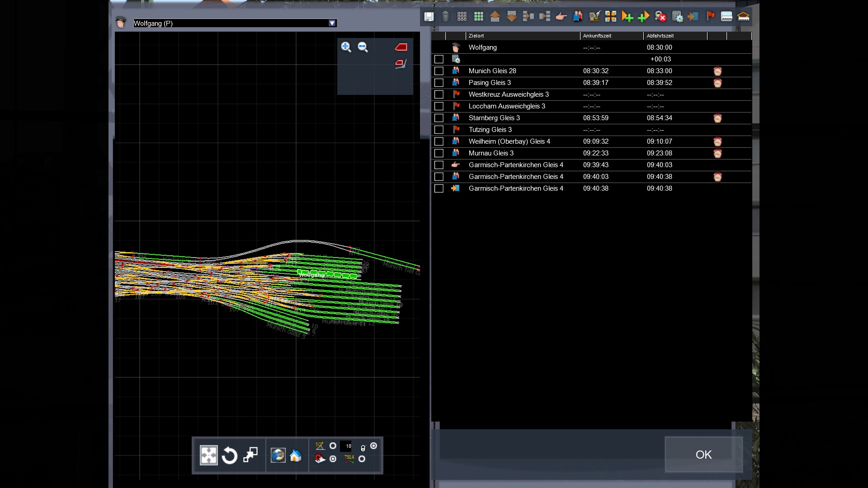Viewport: 868px width, 488px height.
Task: Toggle the mouse lock radio button
Action: (373, 446)
